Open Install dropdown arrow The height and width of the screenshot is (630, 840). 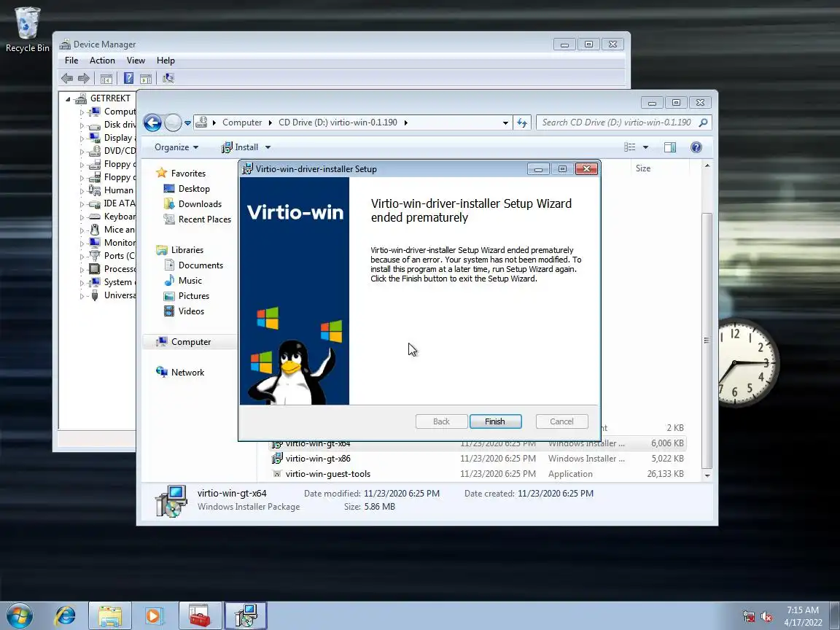(268, 147)
